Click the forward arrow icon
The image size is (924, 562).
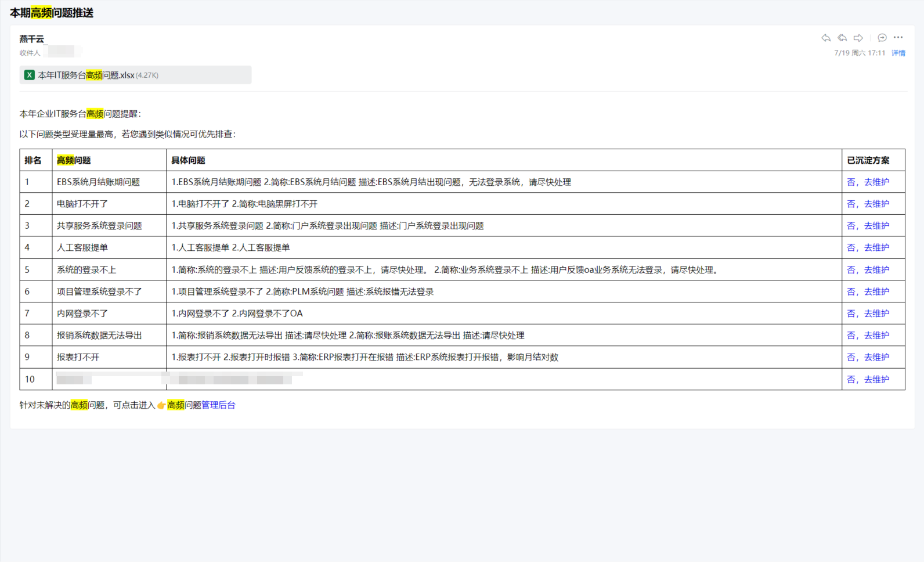pos(858,38)
